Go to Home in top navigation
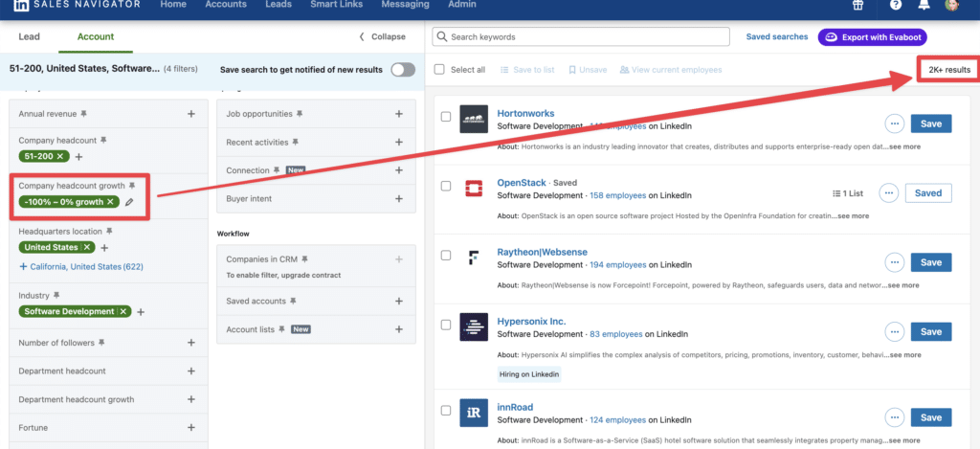 [173, 5]
